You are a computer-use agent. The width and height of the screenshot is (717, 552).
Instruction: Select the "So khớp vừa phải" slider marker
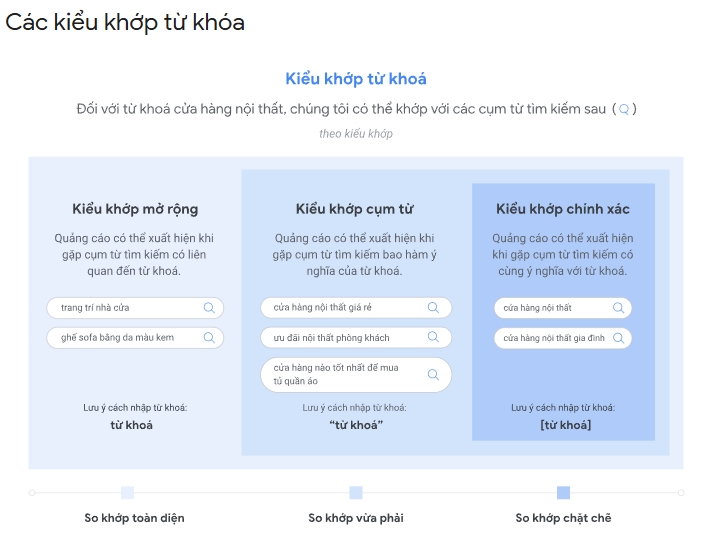pyautogui.click(x=355, y=492)
